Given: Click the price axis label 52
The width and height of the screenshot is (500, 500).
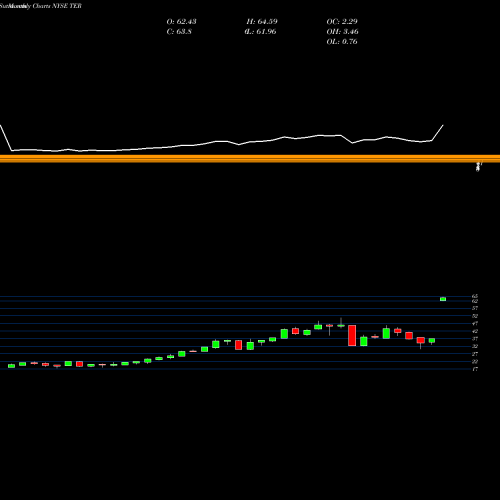Looking at the screenshot, I should [x=475, y=316].
